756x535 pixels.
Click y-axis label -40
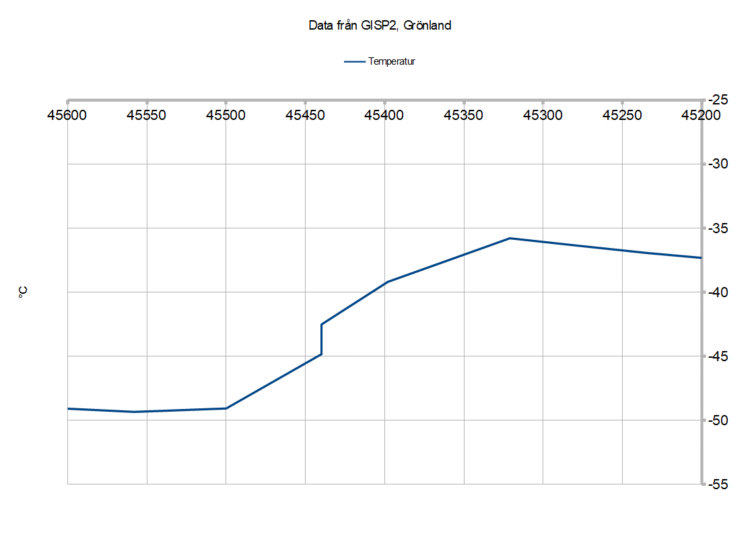point(718,292)
